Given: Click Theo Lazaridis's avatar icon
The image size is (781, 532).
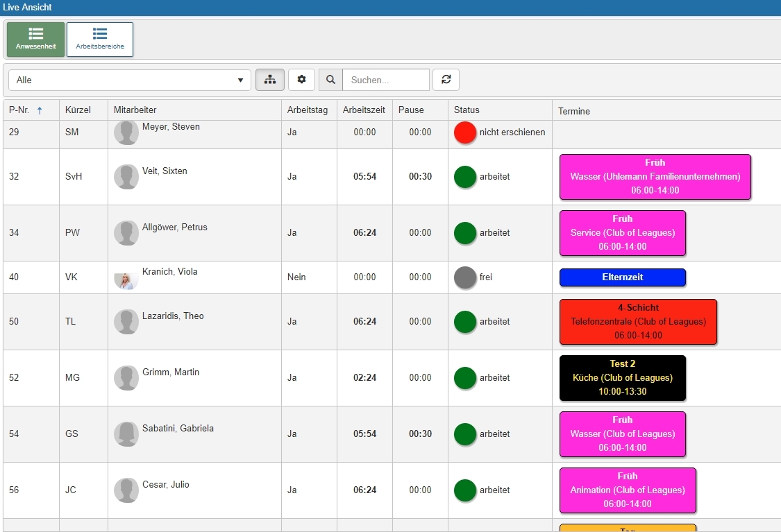Looking at the screenshot, I should (x=126, y=322).
